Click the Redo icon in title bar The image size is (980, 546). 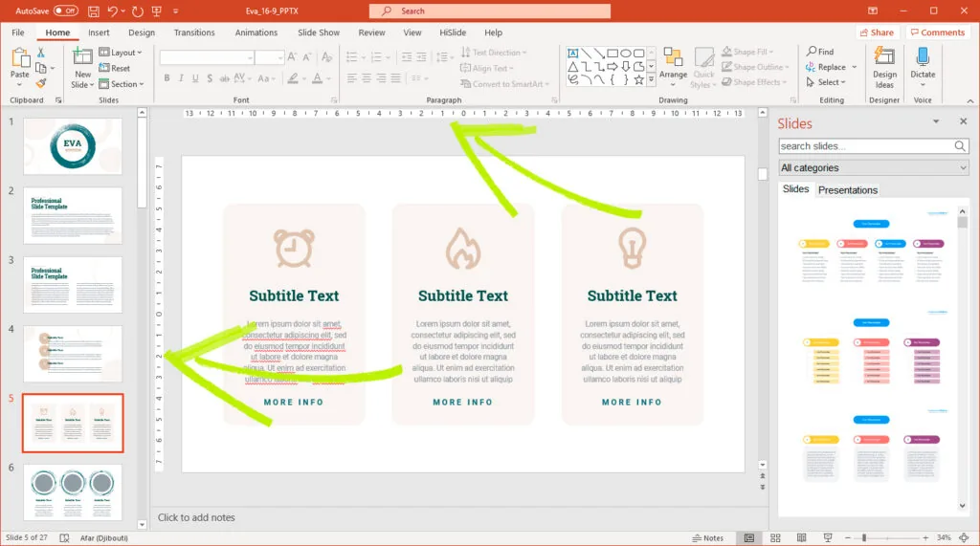tap(138, 11)
